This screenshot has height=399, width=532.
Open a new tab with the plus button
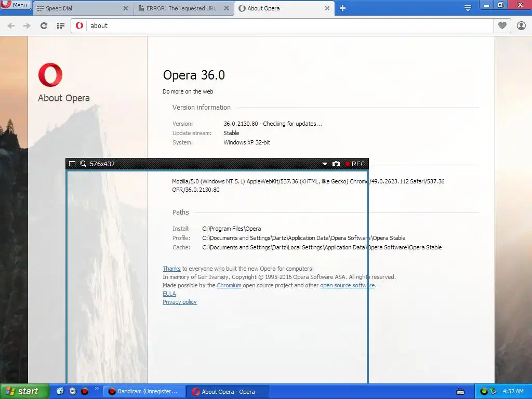click(x=342, y=8)
